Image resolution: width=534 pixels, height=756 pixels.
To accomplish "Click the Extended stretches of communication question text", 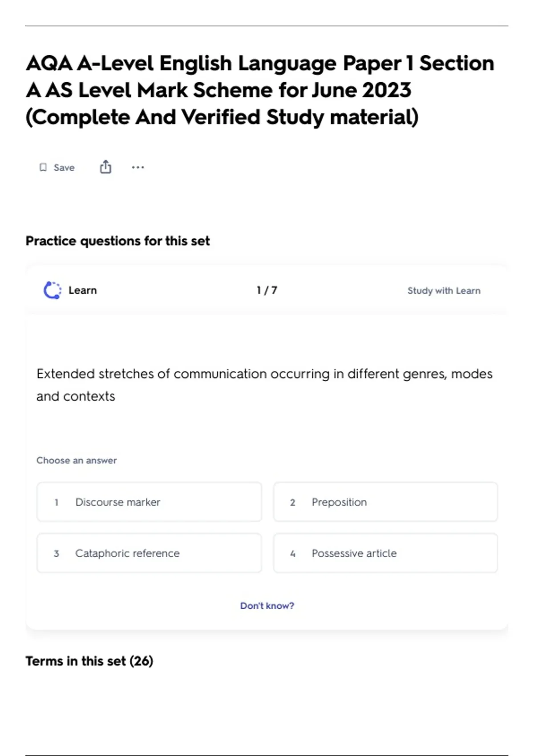I will point(264,385).
